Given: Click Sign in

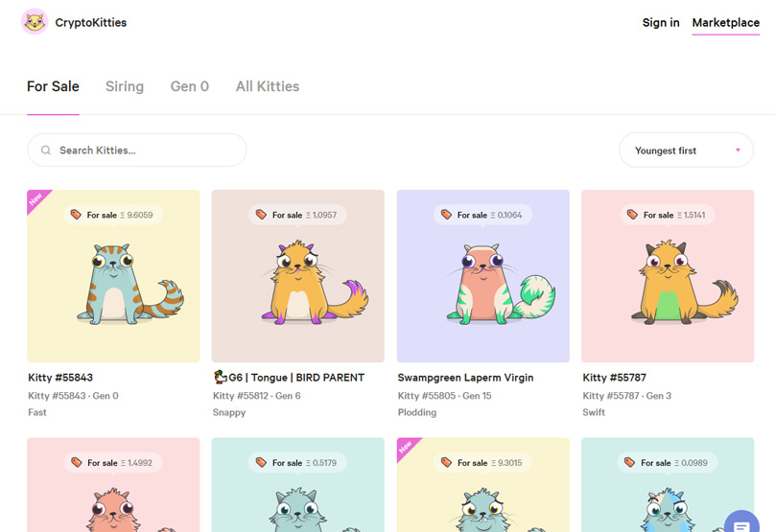Looking at the screenshot, I should tap(661, 23).
